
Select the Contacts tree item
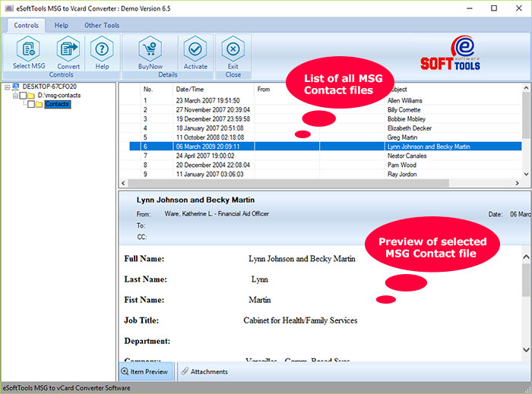point(57,104)
